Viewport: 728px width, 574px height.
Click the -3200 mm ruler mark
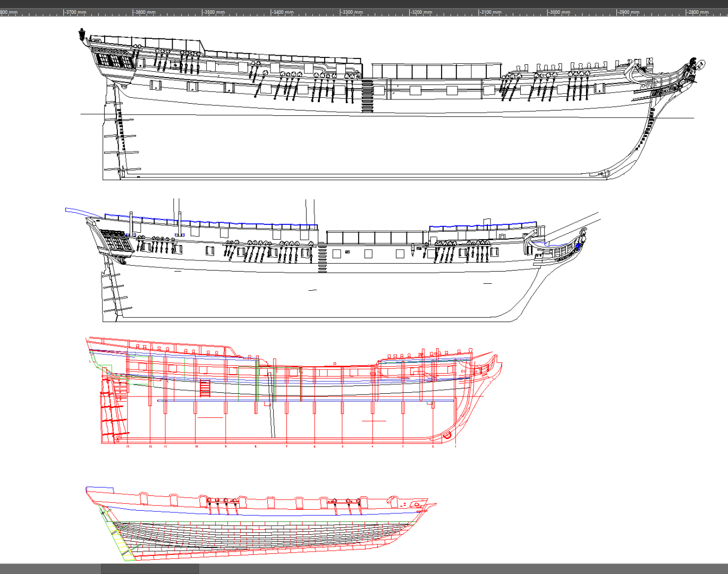(421, 12)
